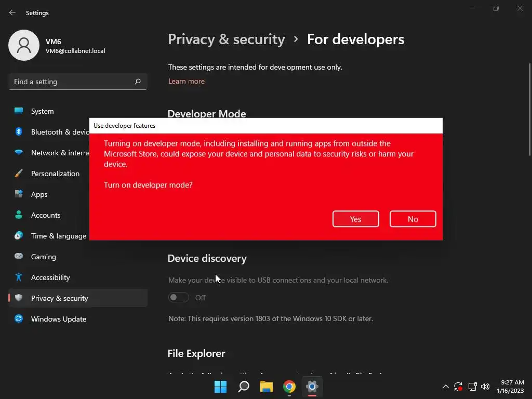Screen dimensions: 532x399
Task: Click the Network wifi icon in sidebar
Action: point(19,152)
